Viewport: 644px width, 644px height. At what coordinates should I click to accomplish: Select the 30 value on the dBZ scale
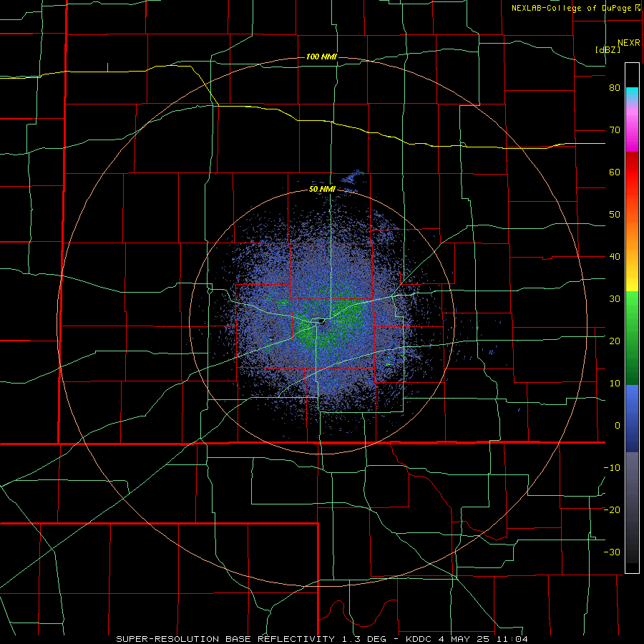[615, 299]
